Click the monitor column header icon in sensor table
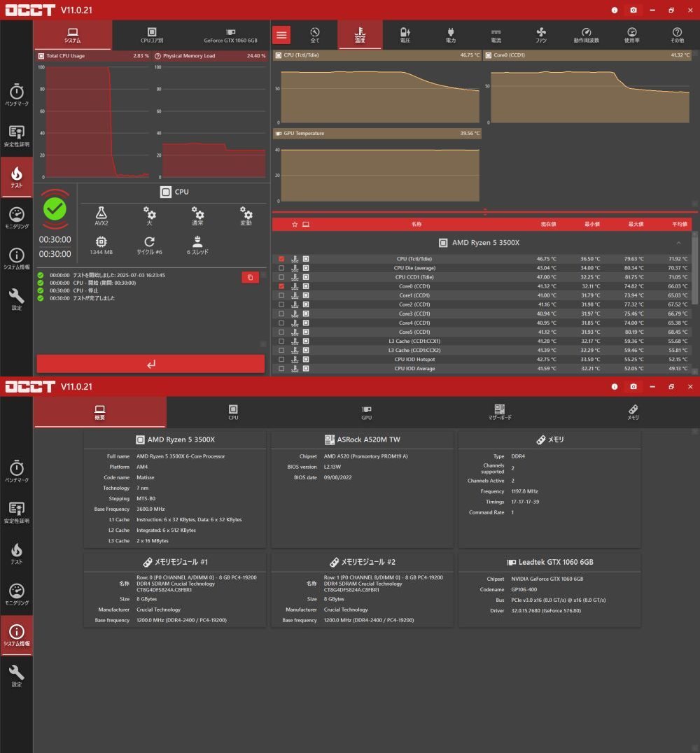Screen dimensions: 700x753 306,224
